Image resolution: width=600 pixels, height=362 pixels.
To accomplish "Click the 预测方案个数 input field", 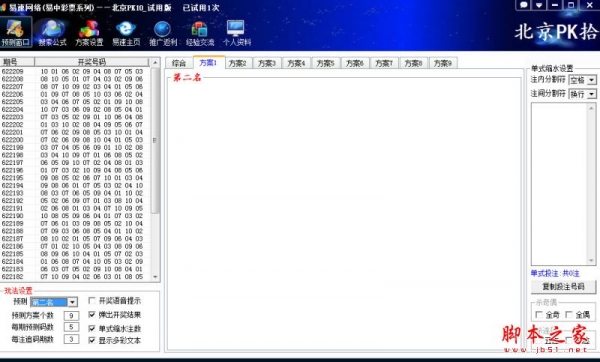I will click(x=71, y=315).
